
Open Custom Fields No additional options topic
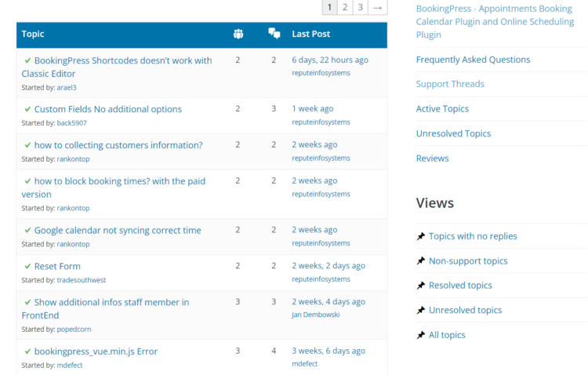point(108,109)
